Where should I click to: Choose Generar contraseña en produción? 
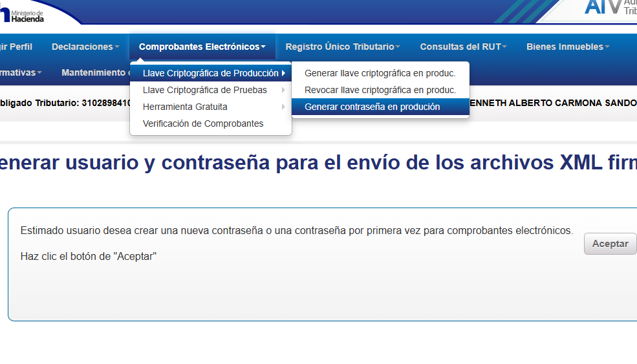point(372,107)
